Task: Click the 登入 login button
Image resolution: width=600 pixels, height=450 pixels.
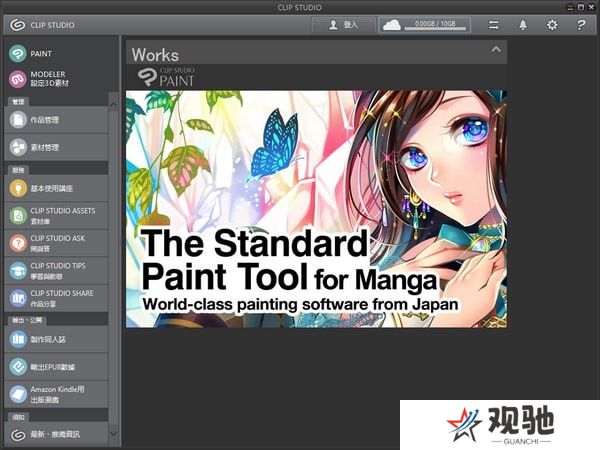Action: pos(343,25)
